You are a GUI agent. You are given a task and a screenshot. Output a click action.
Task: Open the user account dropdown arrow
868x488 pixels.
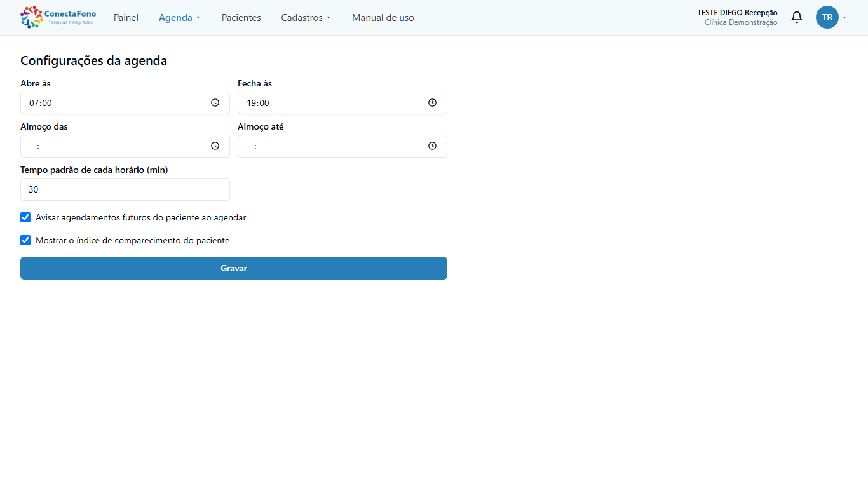click(x=844, y=18)
